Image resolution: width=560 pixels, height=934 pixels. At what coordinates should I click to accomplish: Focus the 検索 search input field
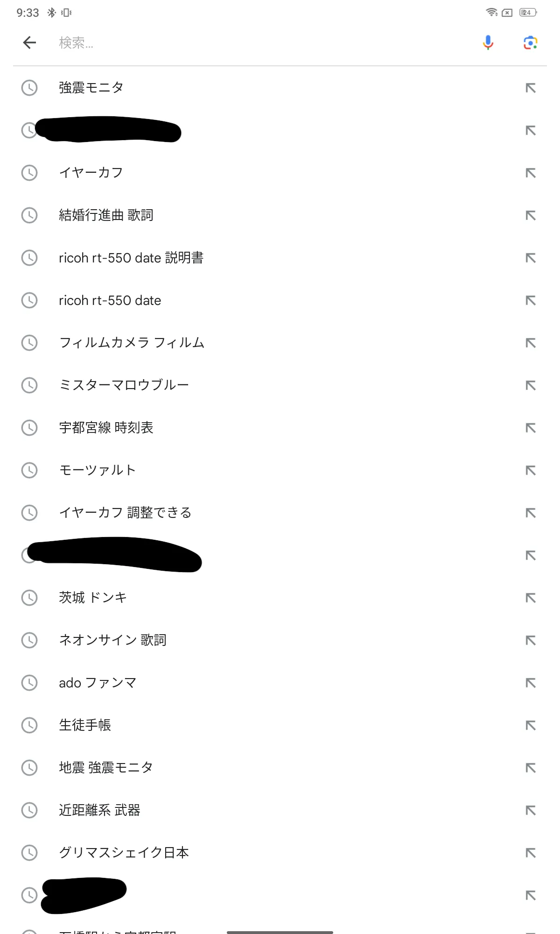point(261,42)
